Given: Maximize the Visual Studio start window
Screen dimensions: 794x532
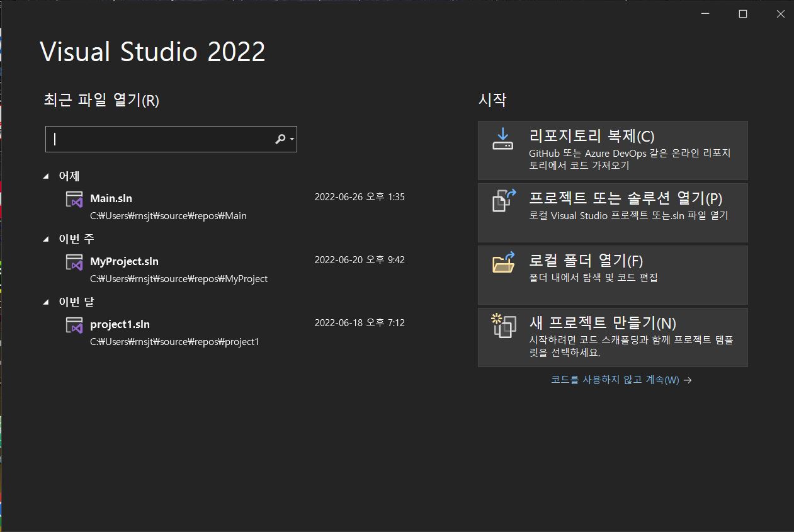Looking at the screenshot, I should (743, 14).
